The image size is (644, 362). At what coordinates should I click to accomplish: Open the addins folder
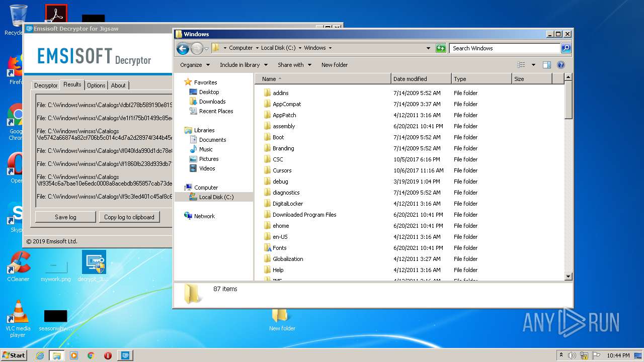click(x=281, y=93)
